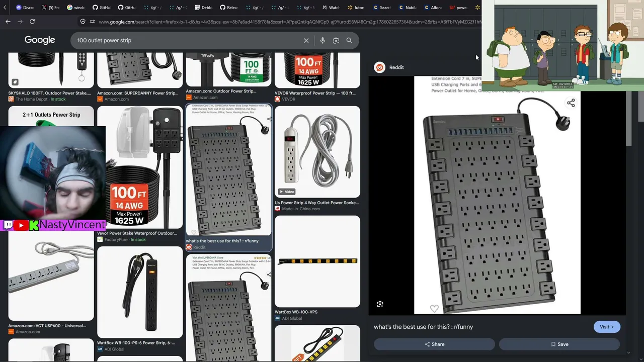Switch to the Releases GitHub tab
The height and width of the screenshot is (362, 644).
[229, 8]
